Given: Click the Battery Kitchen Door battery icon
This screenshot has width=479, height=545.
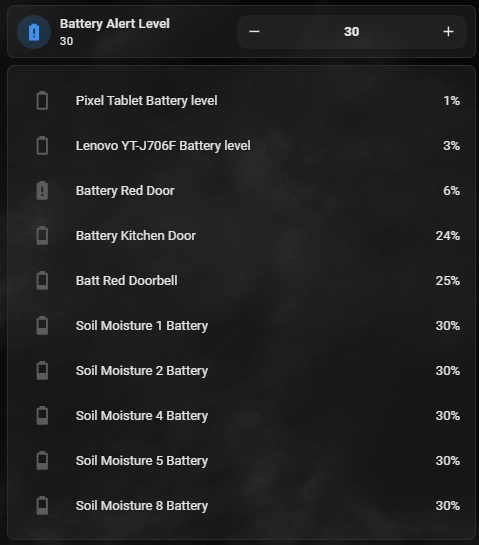Looking at the screenshot, I should pos(42,235).
